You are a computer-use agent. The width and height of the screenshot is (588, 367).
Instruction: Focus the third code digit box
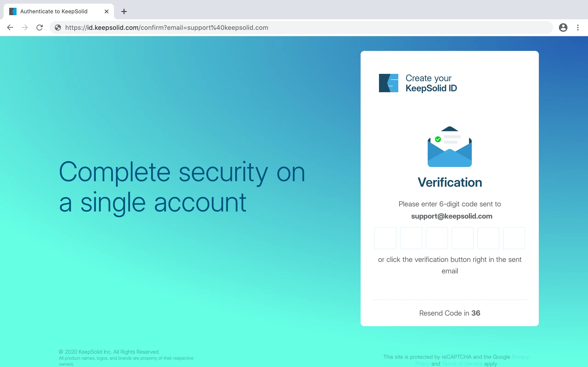437,238
